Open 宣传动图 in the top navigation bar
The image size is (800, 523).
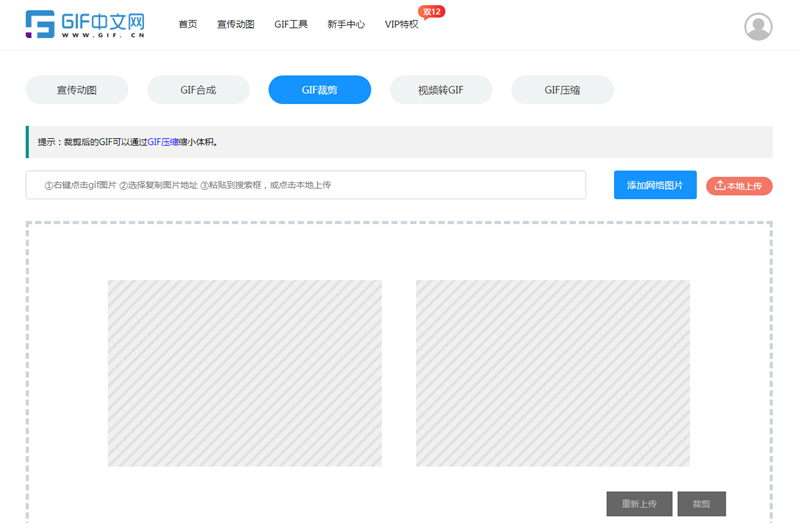coord(236,25)
